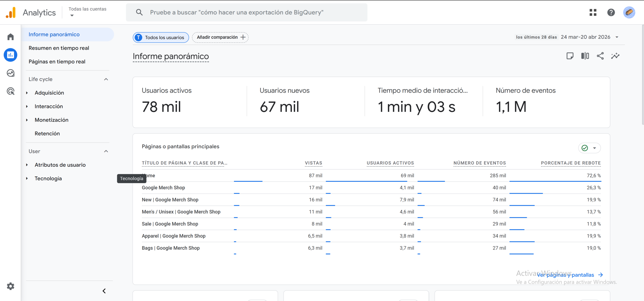Viewport: 644px width, 301px height.
Task: Select the Google Merch Shop row
Action: tap(371, 188)
